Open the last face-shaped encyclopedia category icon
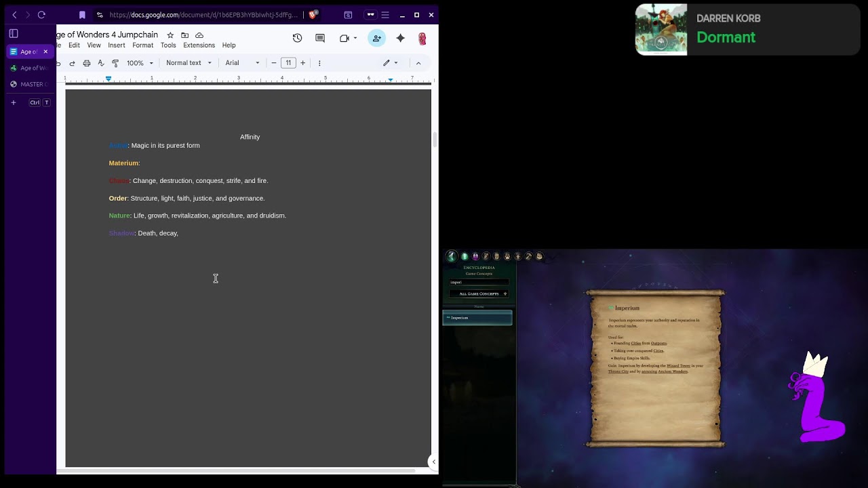The width and height of the screenshot is (868, 488). [539, 256]
